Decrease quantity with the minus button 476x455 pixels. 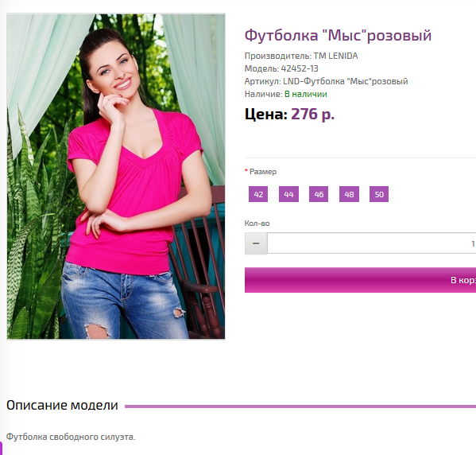pos(256,243)
